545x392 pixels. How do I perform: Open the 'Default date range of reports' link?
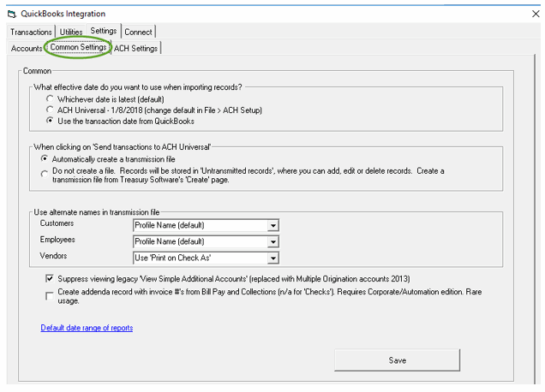pyautogui.click(x=87, y=328)
